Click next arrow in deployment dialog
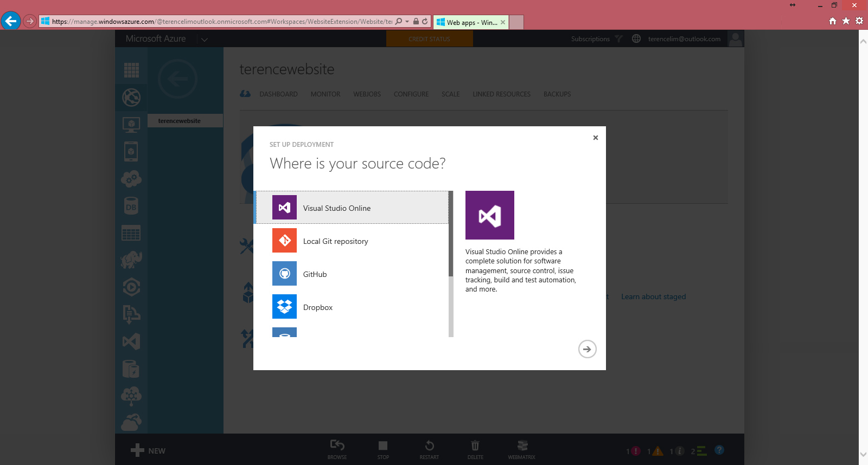The width and height of the screenshot is (868, 465). (x=587, y=349)
